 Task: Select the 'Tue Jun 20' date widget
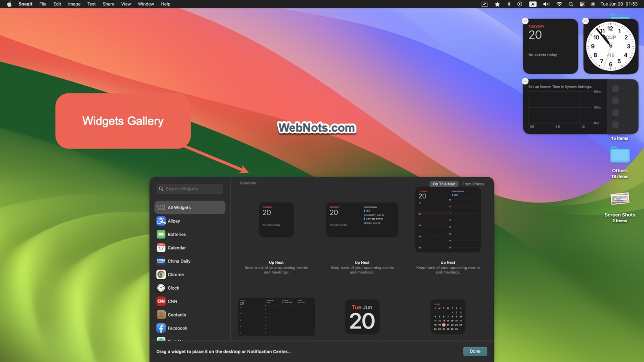tap(362, 317)
